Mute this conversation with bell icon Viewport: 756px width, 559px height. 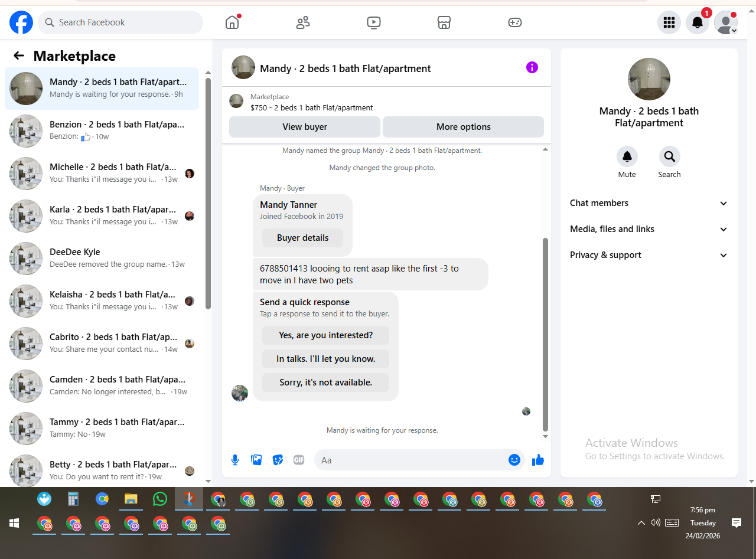pyautogui.click(x=627, y=156)
